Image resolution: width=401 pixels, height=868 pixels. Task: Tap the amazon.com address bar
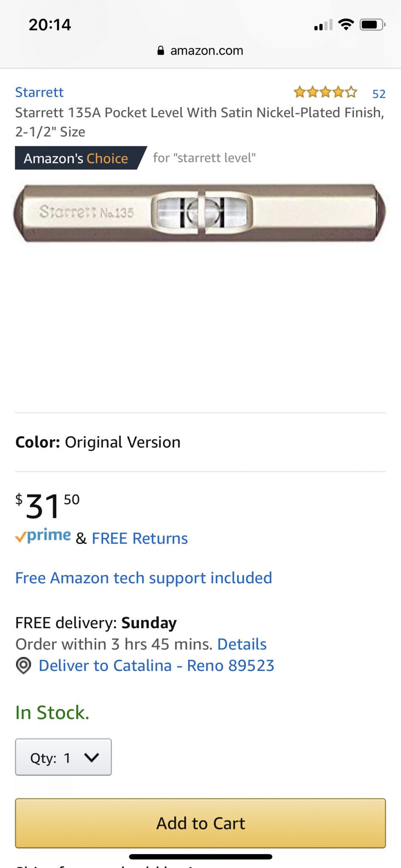pyautogui.click(x=206, y=51)
